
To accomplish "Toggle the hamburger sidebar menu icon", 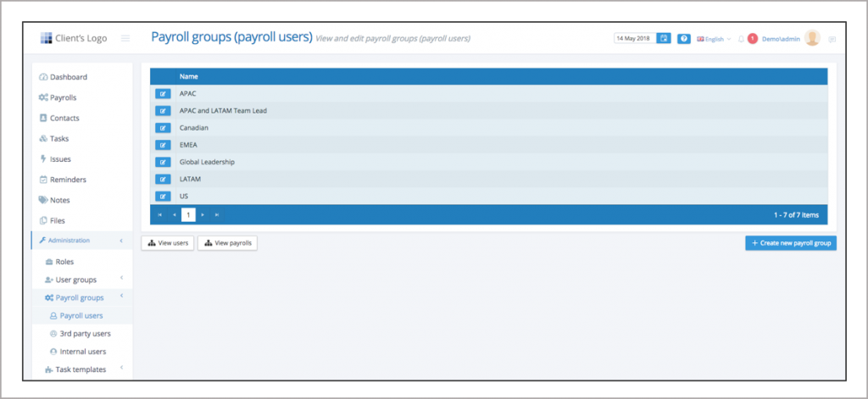I will 125,38.
